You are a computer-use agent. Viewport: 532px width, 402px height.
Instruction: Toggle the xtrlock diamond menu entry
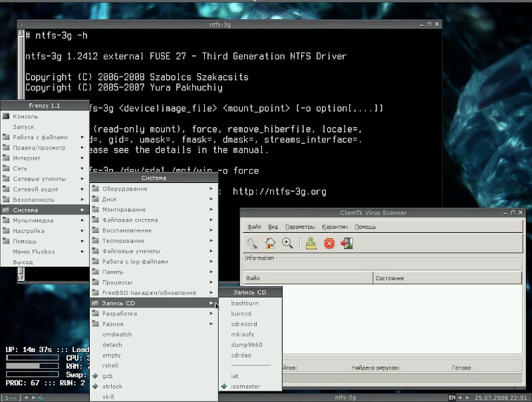[x=112, y=386]
